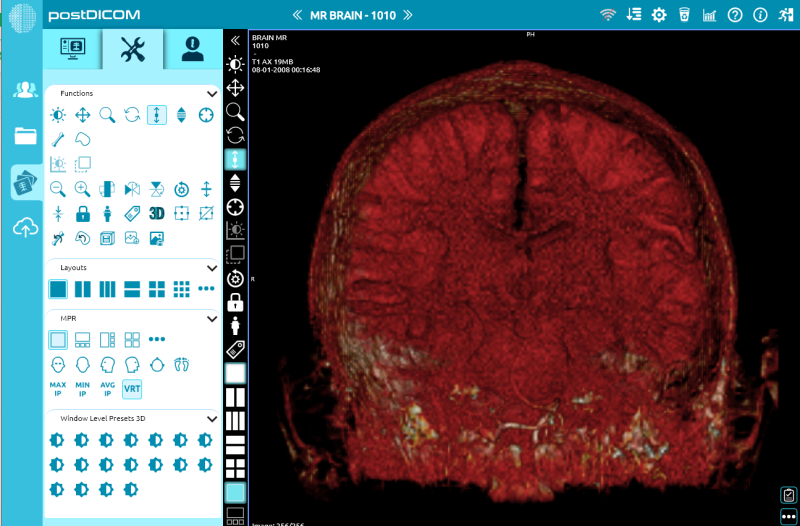Open the cloud upload sidebar icon
The height and width of the screenshot is (526, 800).
(25, 228)
